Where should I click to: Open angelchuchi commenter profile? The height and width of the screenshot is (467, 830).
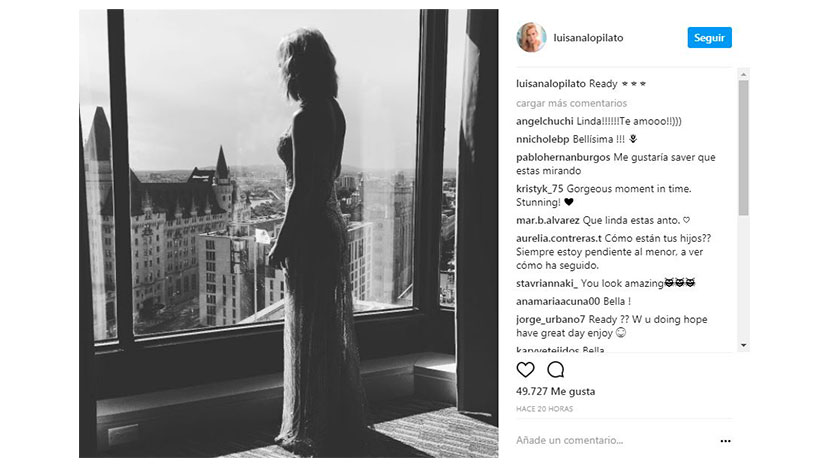(x=545, y=121)
